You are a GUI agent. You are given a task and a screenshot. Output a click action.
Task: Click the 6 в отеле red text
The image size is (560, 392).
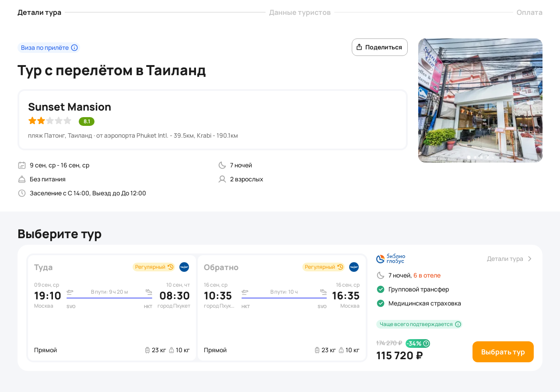click(x=427, y=275)
